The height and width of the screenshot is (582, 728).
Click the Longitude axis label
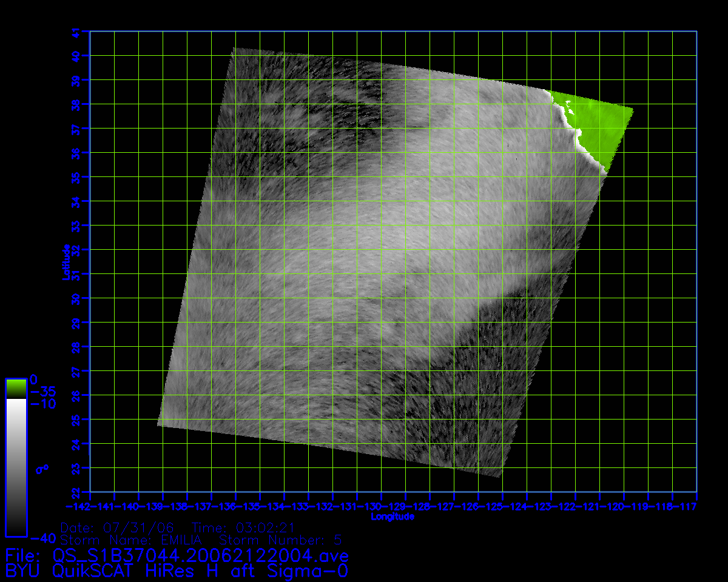pos(393,517)
